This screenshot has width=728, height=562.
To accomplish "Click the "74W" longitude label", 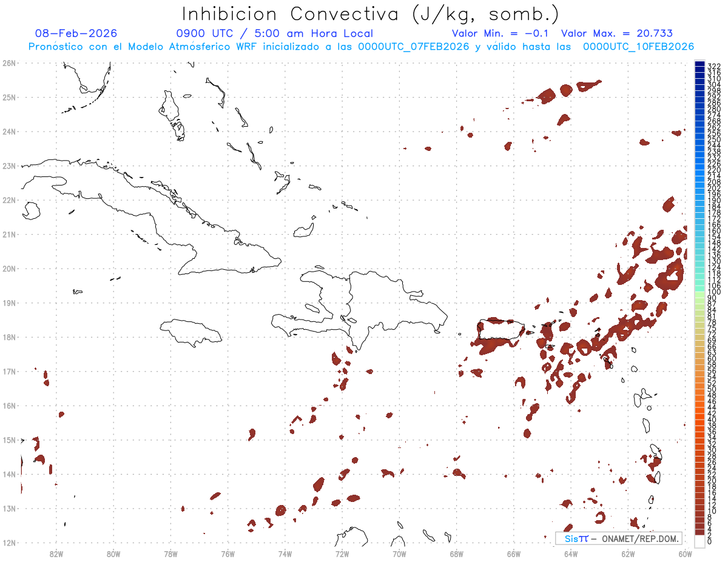I will 285,554.
